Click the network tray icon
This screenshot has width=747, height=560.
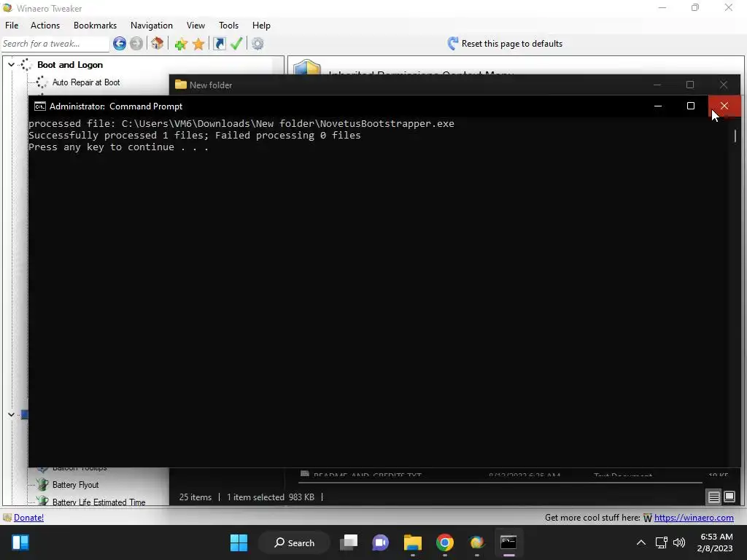(x=661, y=542)
